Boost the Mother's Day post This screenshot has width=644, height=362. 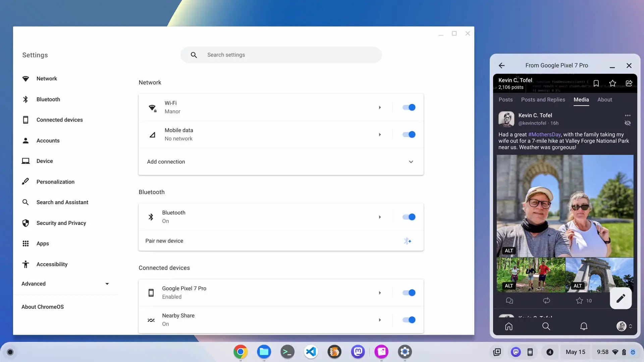pyautogui.click(x=546, y=301)
